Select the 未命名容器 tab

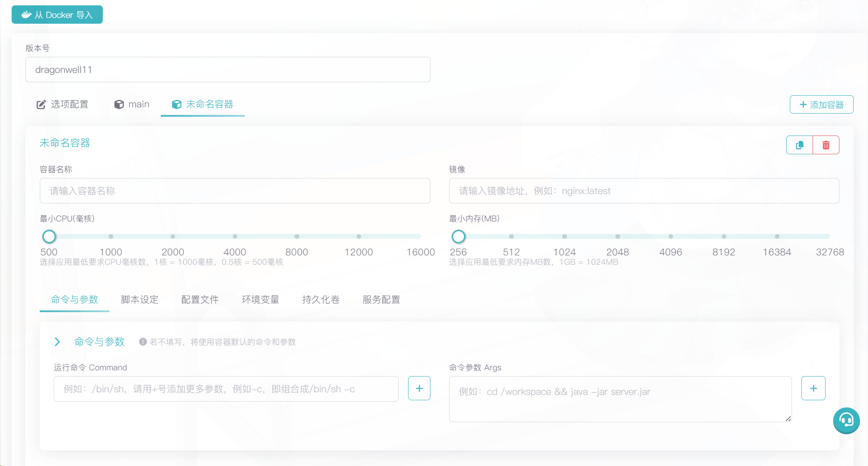point(203,104)
